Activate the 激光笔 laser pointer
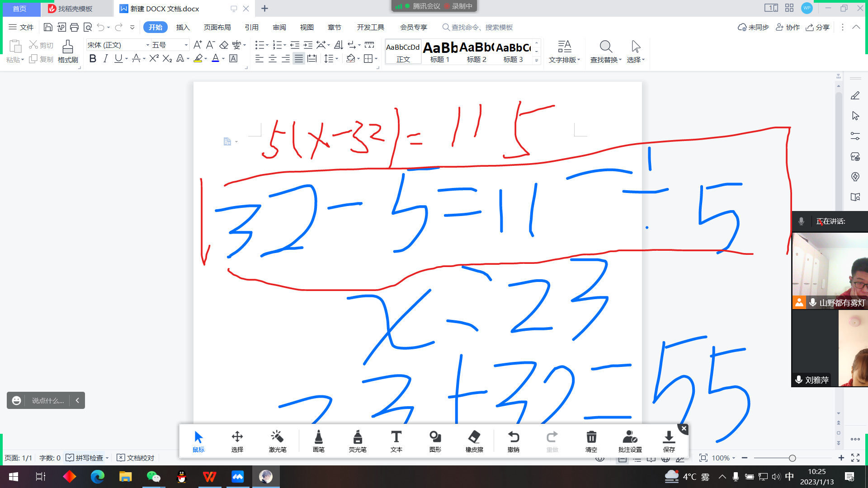 [277, 441]
